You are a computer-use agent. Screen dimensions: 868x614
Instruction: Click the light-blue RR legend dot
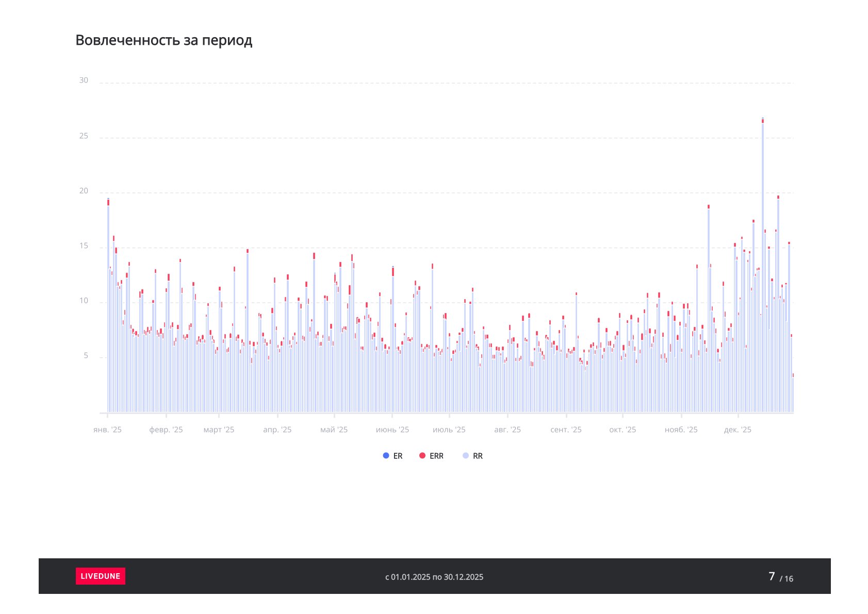coord(466,456)
